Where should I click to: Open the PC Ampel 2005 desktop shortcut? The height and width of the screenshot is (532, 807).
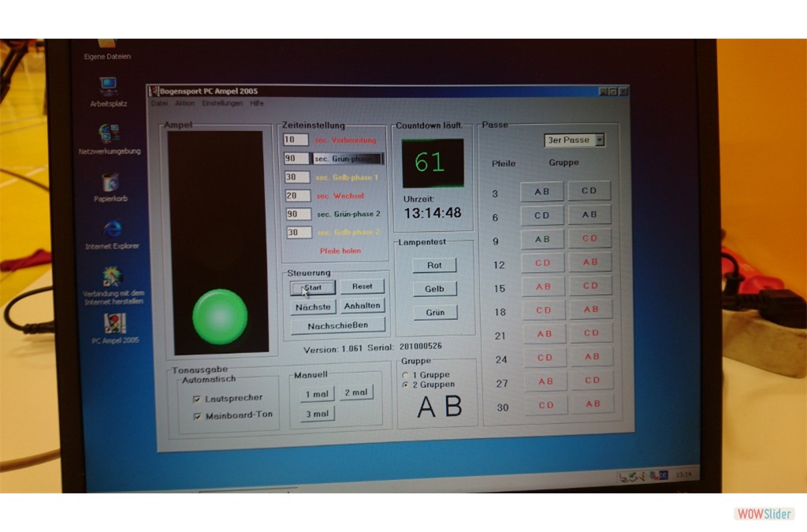point(115,324)
